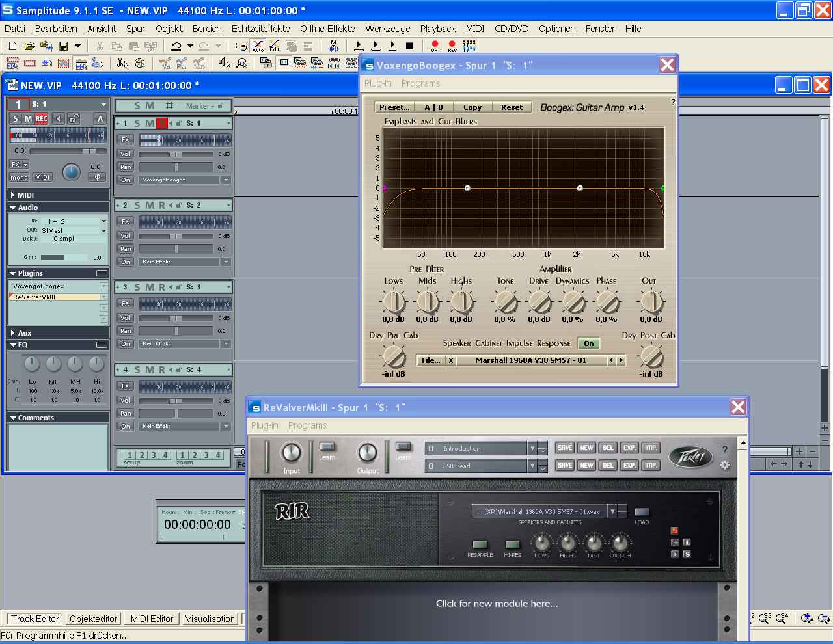Open the mixer icon in the top toolbar
The width and height of the screenshot is (833, 644).
[x=469, y=46]
